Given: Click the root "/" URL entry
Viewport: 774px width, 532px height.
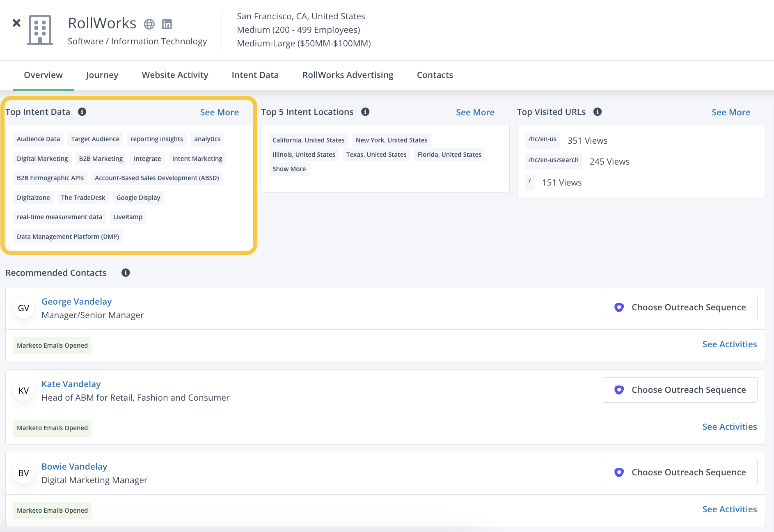Looking at the screenshot, I should (x=530, y=181).
